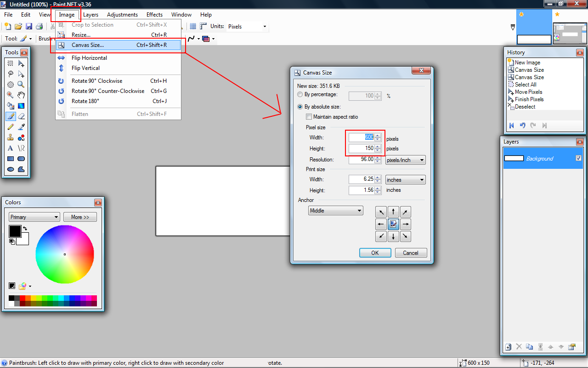Click the undo arrow in History panel
The height and width of the screenshot is (368, 588).
click(522, 125)
